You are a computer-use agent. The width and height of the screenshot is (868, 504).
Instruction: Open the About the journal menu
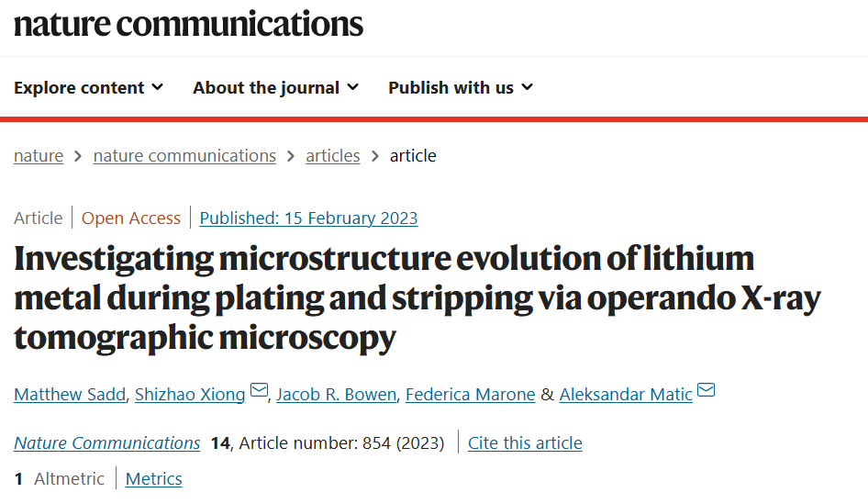click(x=275, y=87)
